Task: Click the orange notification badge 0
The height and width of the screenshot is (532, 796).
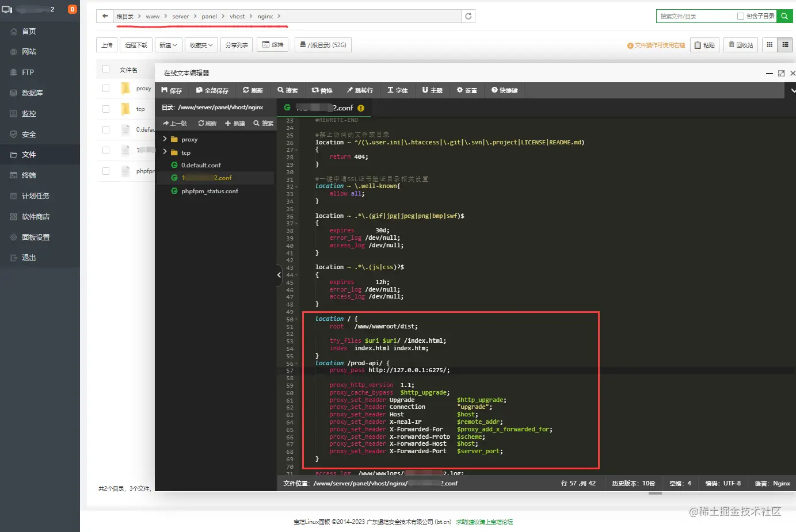Action: coord(72,9)
